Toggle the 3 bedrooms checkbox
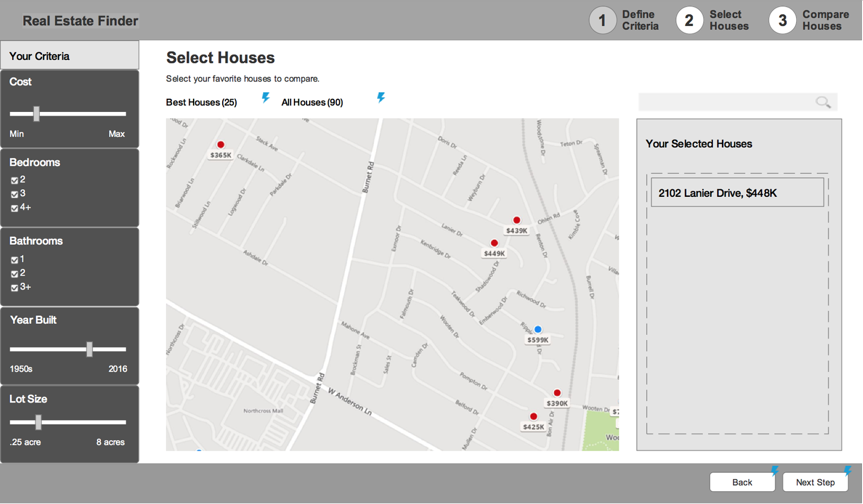Screen dimensions: 863x504 coord(14,194)
